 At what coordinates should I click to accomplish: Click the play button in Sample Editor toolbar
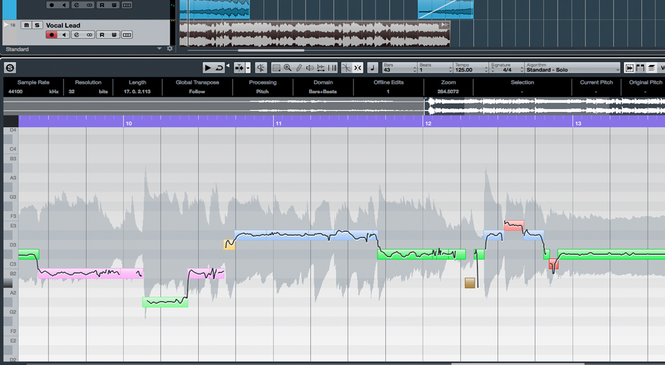coord(208,67)
